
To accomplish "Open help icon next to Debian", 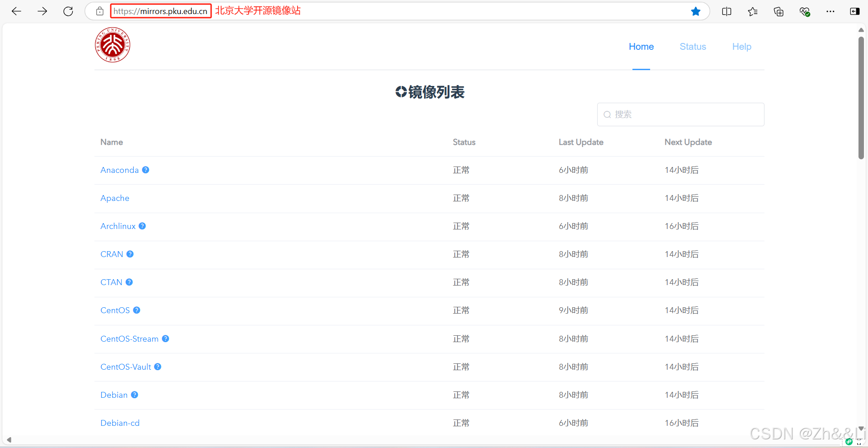I will coord(135,395).
